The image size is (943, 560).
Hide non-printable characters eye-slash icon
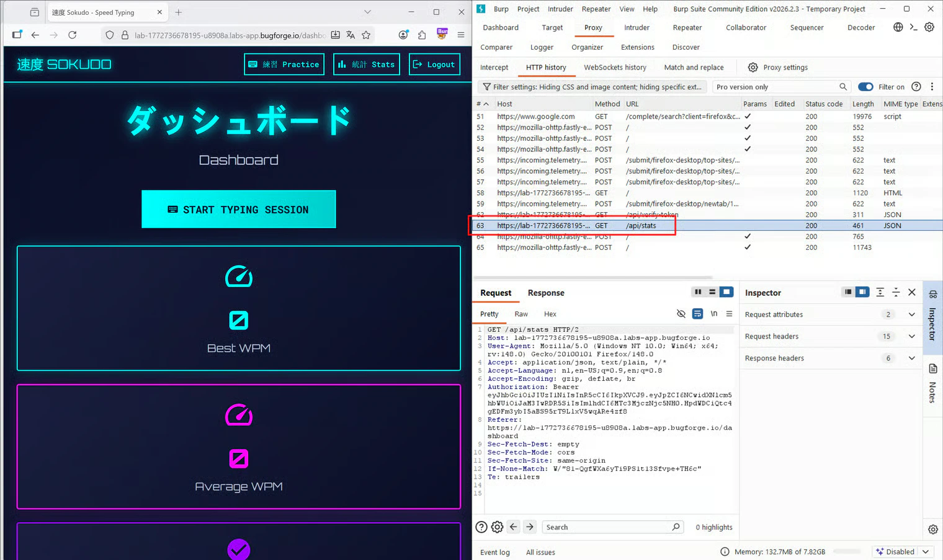[x=681, y=314]
